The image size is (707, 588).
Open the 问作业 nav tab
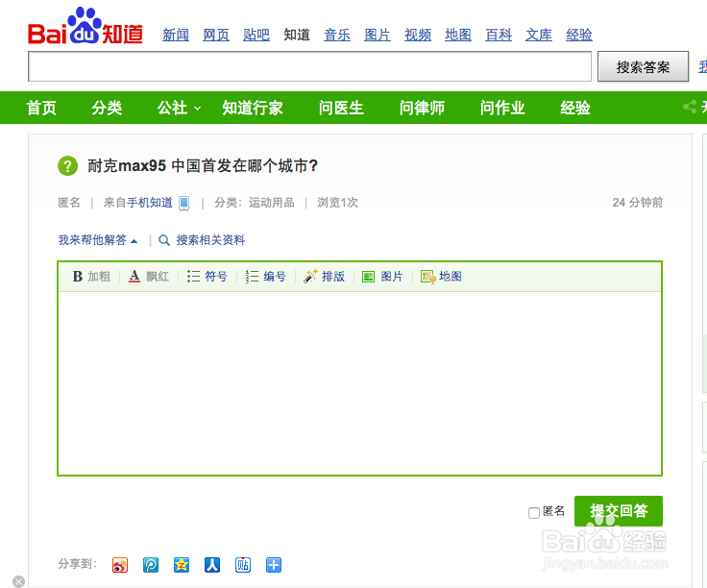(502, 108)
